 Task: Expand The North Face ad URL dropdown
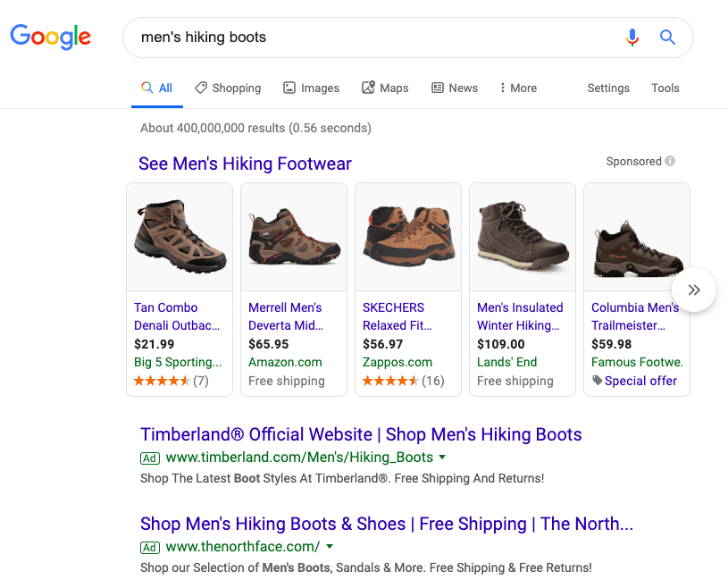(x=330, y=547)
